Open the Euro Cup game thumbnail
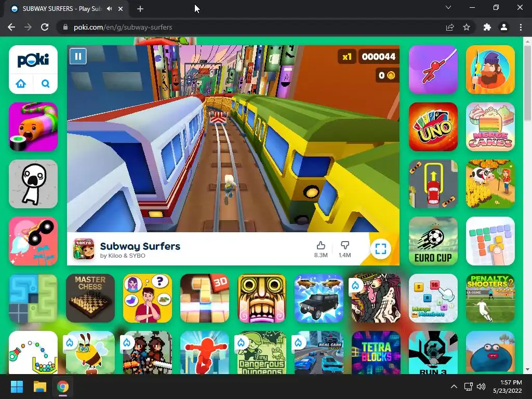Image resolution: width=532 pixels, height=399 pixels. (x=433, y=241)
